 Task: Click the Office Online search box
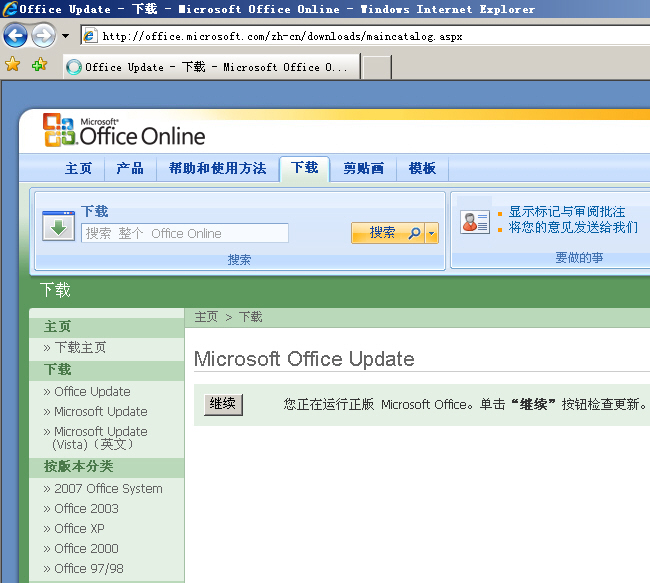tap(185, 233)
